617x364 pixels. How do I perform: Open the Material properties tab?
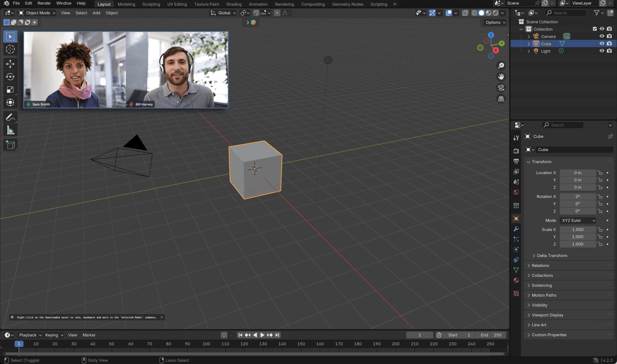pos(516,280)
